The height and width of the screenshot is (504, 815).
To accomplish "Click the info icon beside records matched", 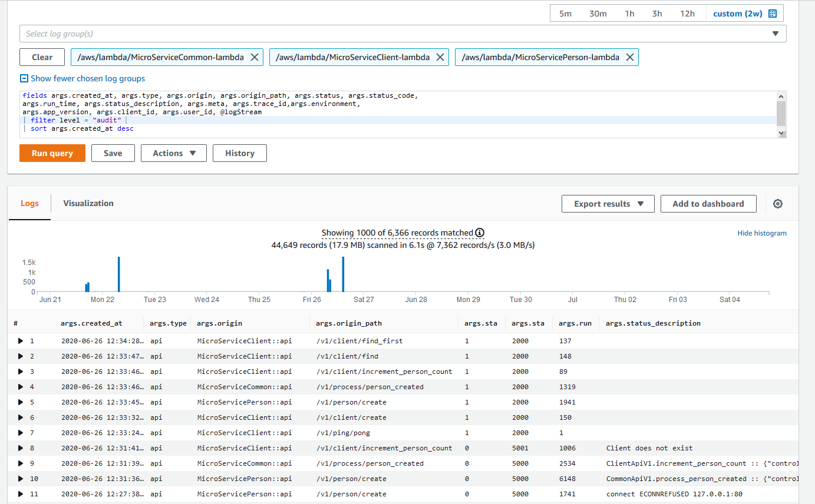I will (480, 233).
